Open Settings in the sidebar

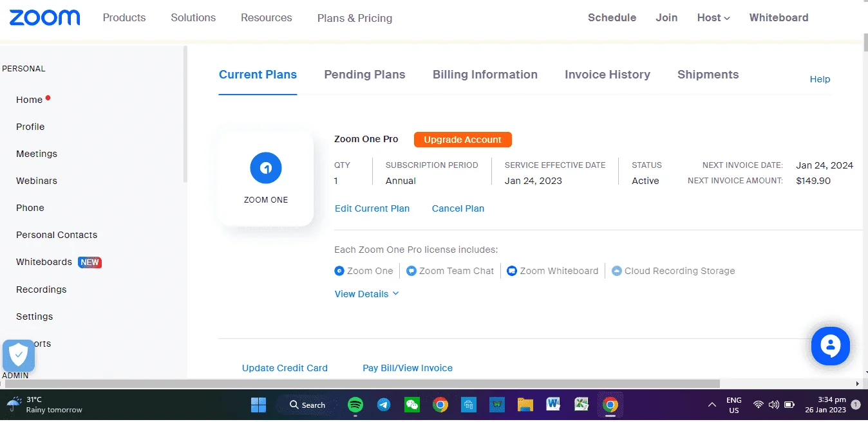(x=35, y=316)
